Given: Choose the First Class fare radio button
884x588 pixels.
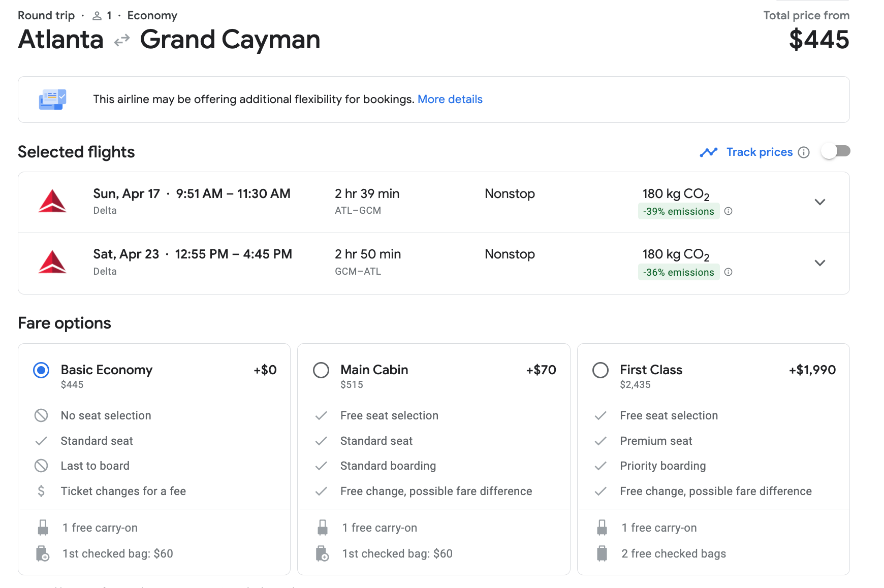Looking at the screenshot, I should (601, 370).
